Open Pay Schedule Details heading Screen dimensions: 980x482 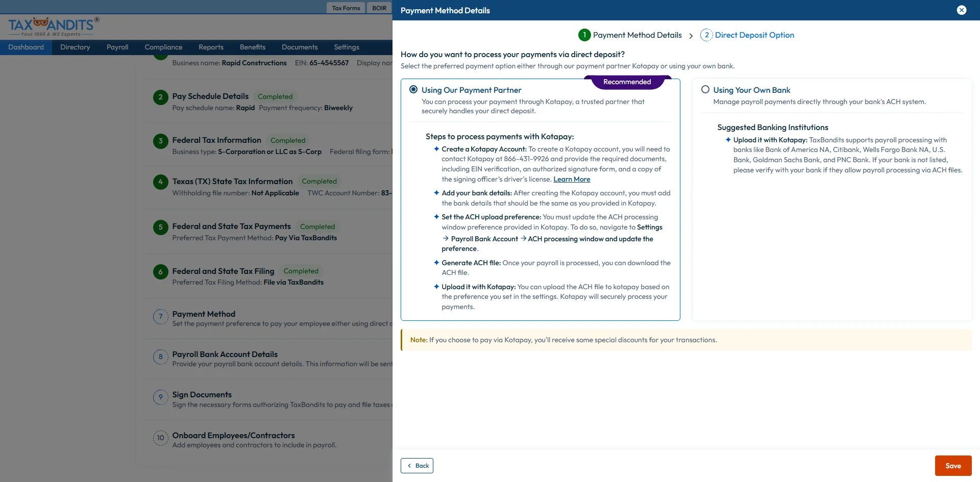(210, 96)
